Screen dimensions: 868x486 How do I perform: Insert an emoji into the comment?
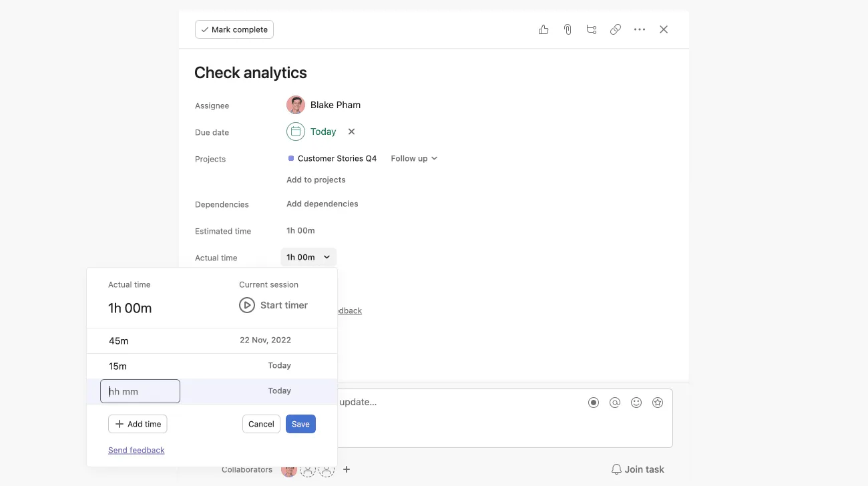[x=636, y=402]
